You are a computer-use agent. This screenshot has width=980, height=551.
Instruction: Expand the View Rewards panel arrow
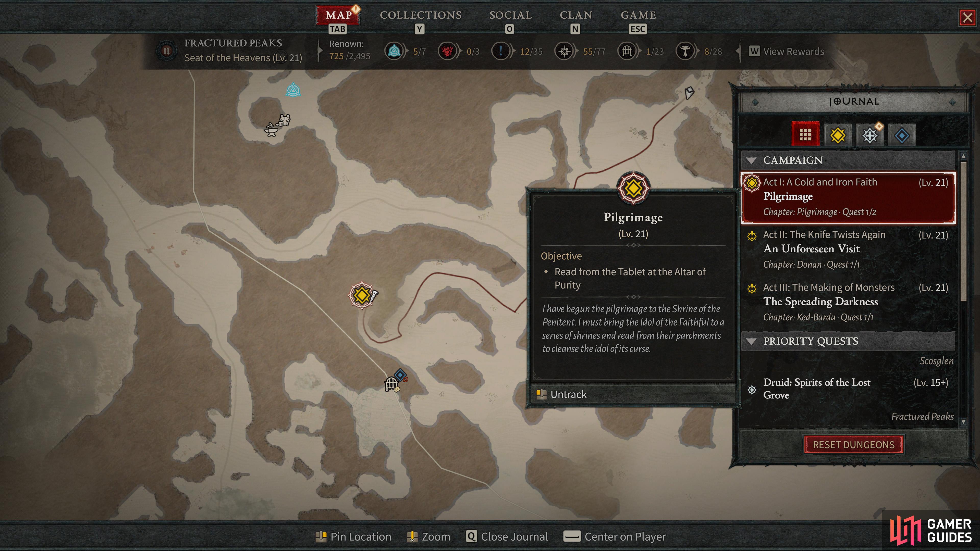coord(738,51)
